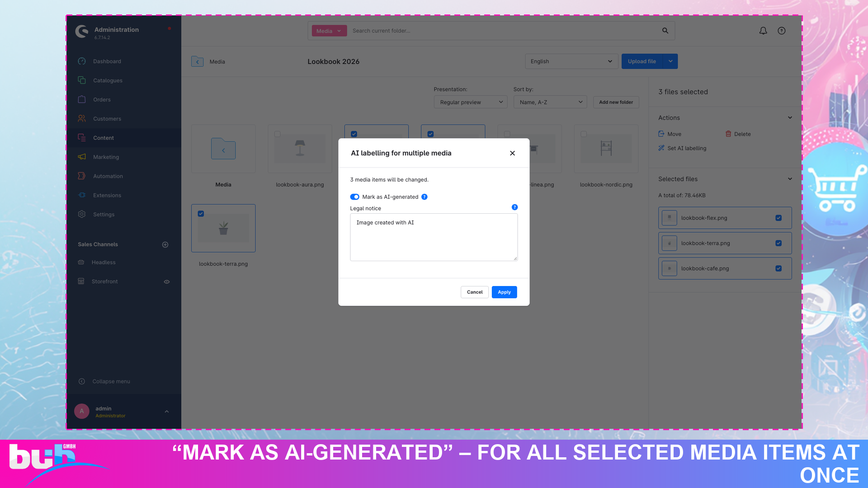Click the Mark as AI-generated help icon
The width and height of the screenshot is (868, 488).
[425, 197]
